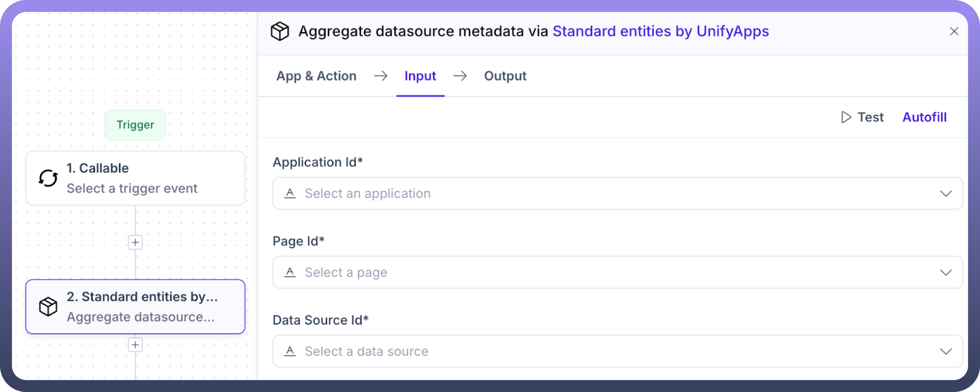Click the Test play triangle icon
980x392 pixels.
coord(846,117)
